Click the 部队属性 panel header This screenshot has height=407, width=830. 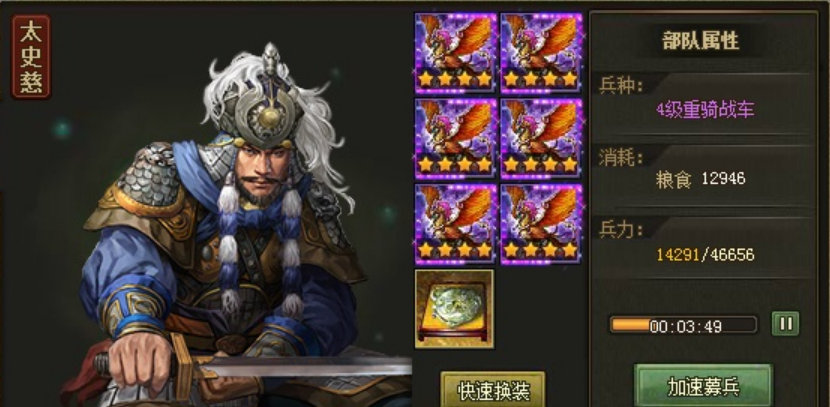[700, 41]
